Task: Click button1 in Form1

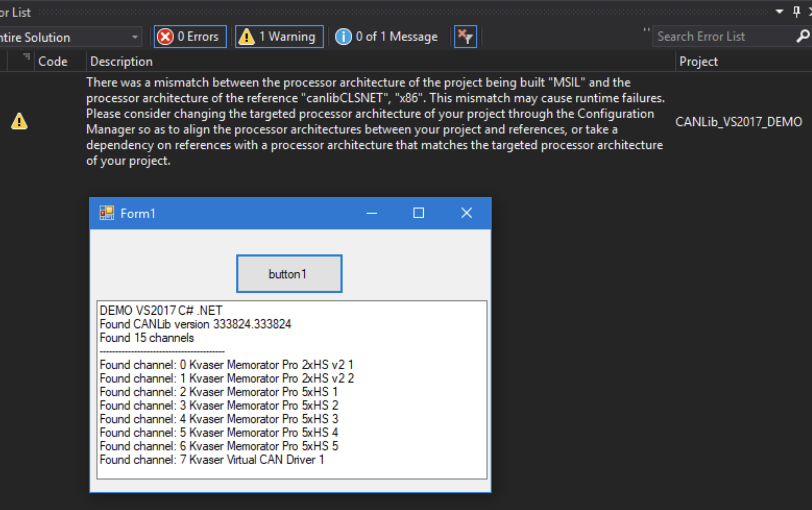Action: 289,274
